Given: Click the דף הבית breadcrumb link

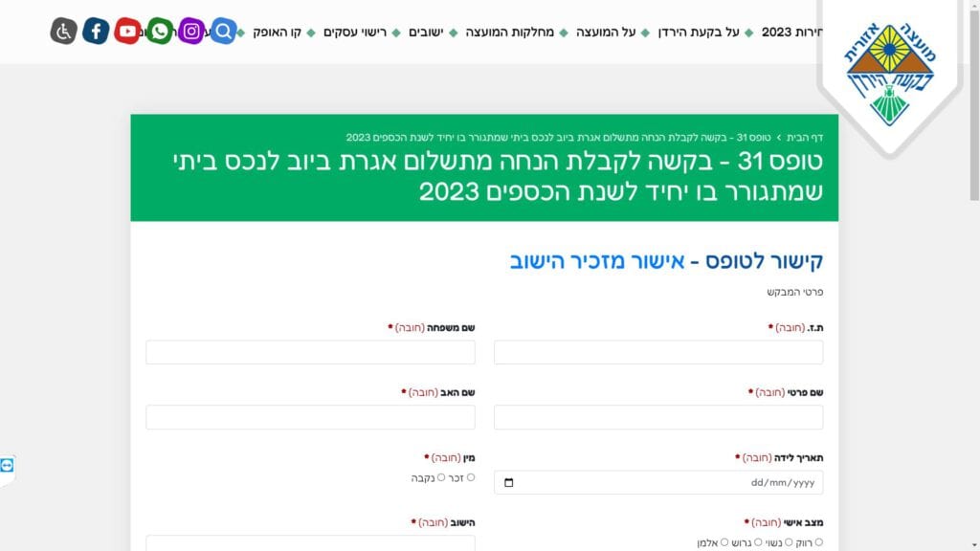Looking at the screenshot, I should [805, 138].
